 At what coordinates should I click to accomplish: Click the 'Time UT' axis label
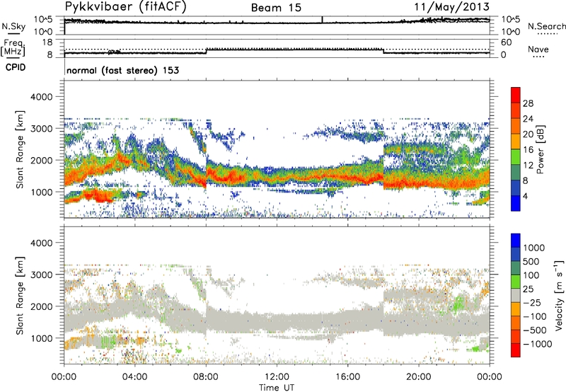[x=277, y=388]
